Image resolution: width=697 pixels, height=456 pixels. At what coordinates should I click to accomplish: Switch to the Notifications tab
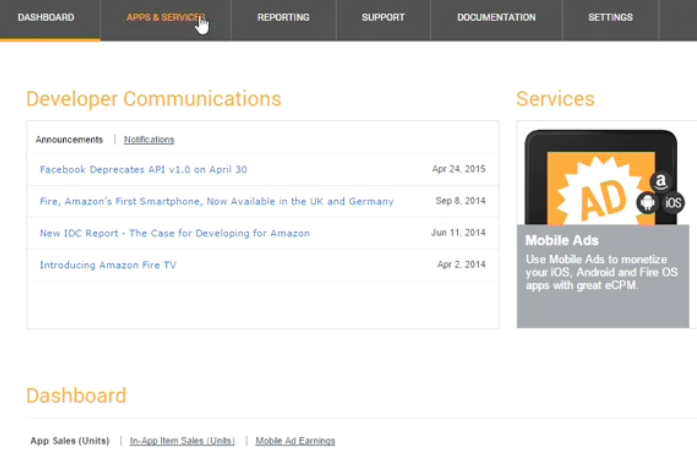point(149,140)
